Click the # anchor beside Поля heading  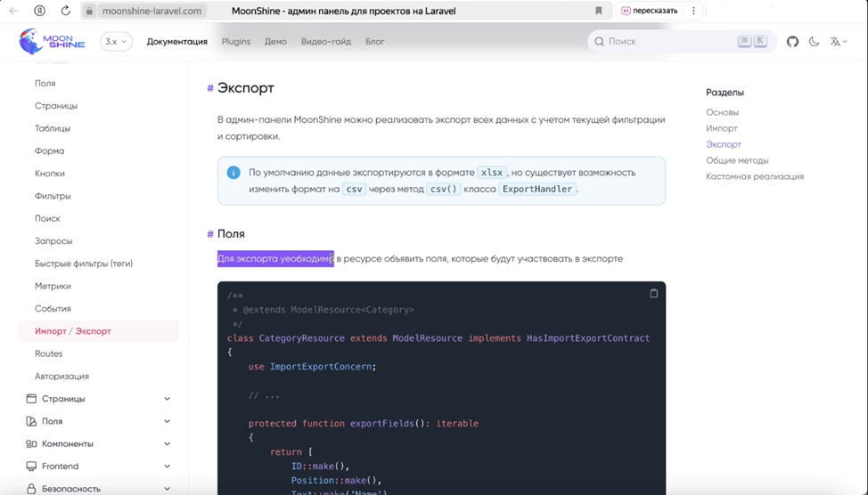(x=210, y=234)
